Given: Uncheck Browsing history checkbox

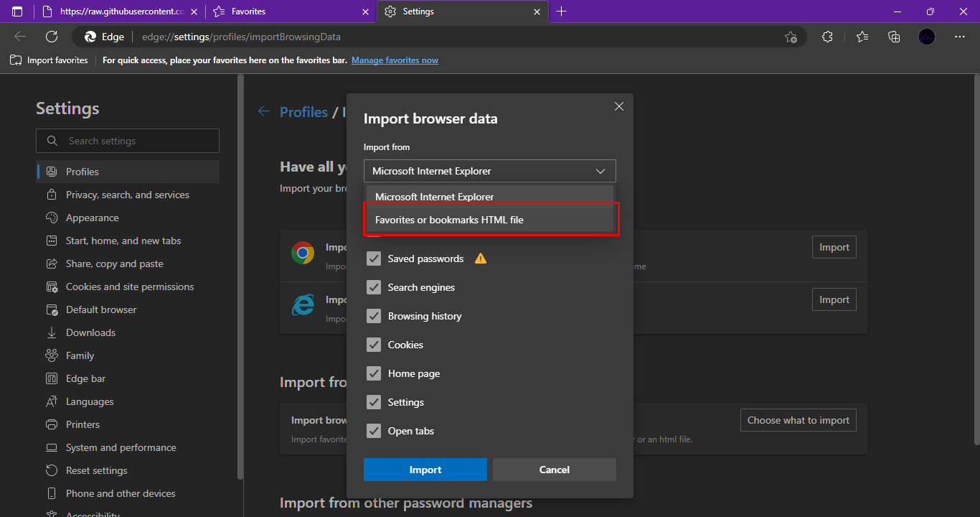Looking at the screenshot, I should (374, 316).
